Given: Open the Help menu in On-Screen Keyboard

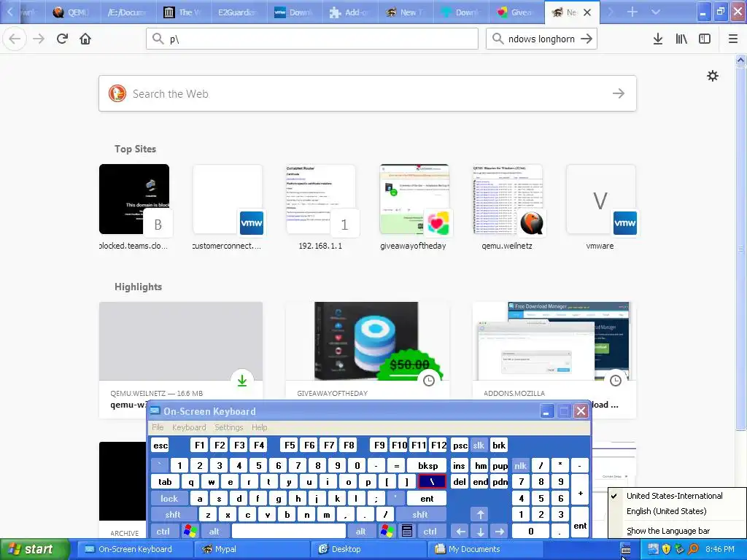Looking at the screenshot, I should tap(259, 427).
